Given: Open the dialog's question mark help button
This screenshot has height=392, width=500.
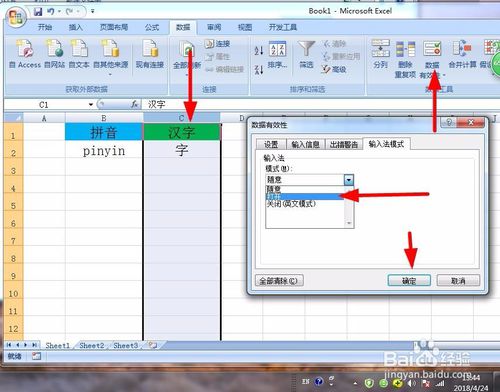Looking at the screenshot, I should point(449,123).
